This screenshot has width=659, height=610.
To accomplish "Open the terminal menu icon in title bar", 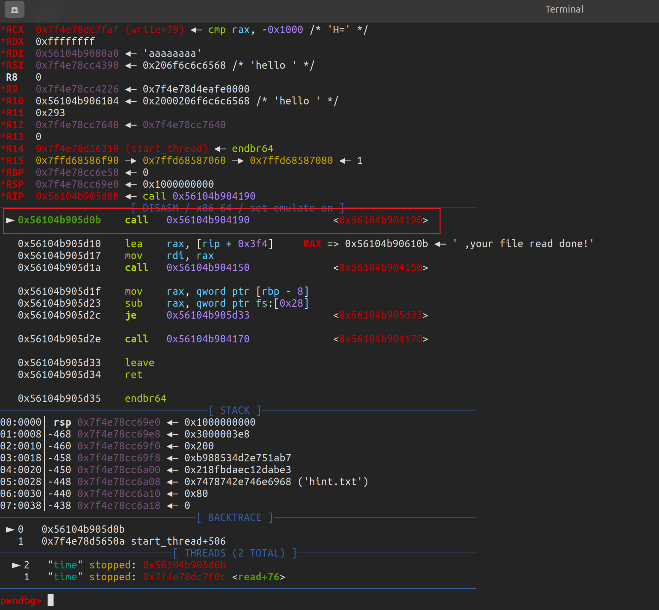I will pyautogui.click(x=14, y=9).
